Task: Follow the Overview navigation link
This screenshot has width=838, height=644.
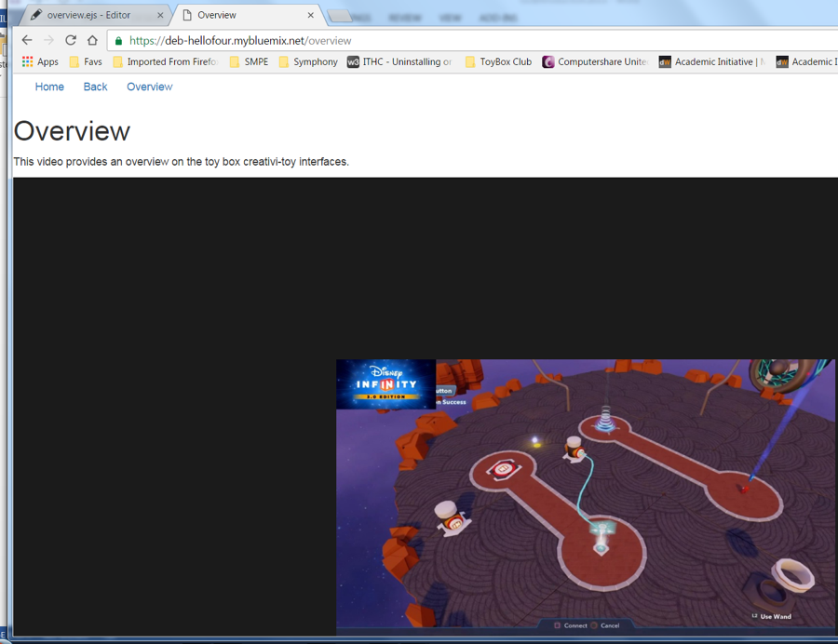Action: point(150,87)
